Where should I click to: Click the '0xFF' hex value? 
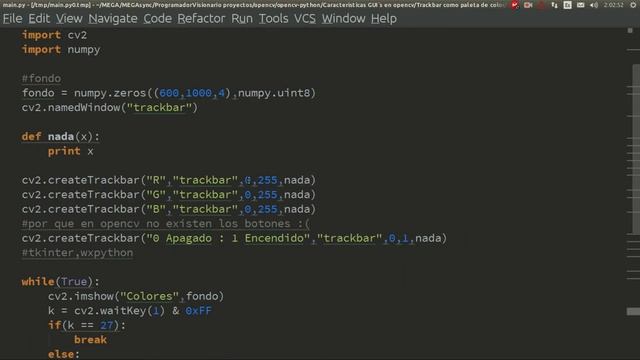coord(198,311)
